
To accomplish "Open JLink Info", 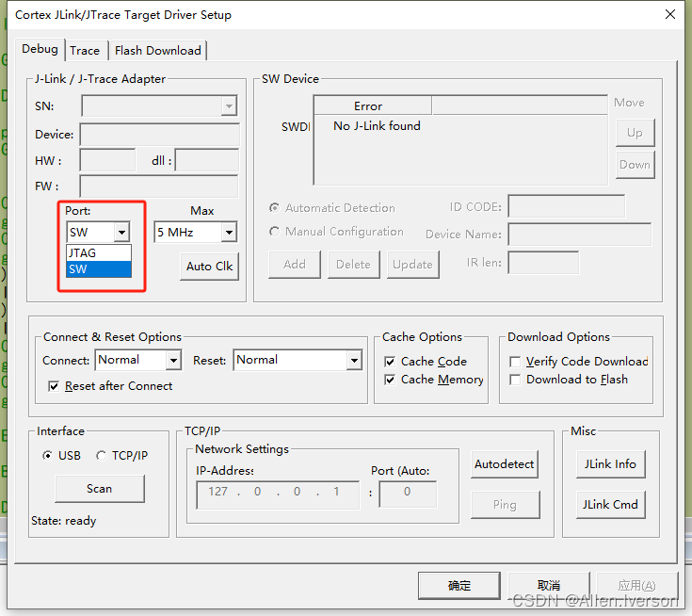I will pos(611,464).
